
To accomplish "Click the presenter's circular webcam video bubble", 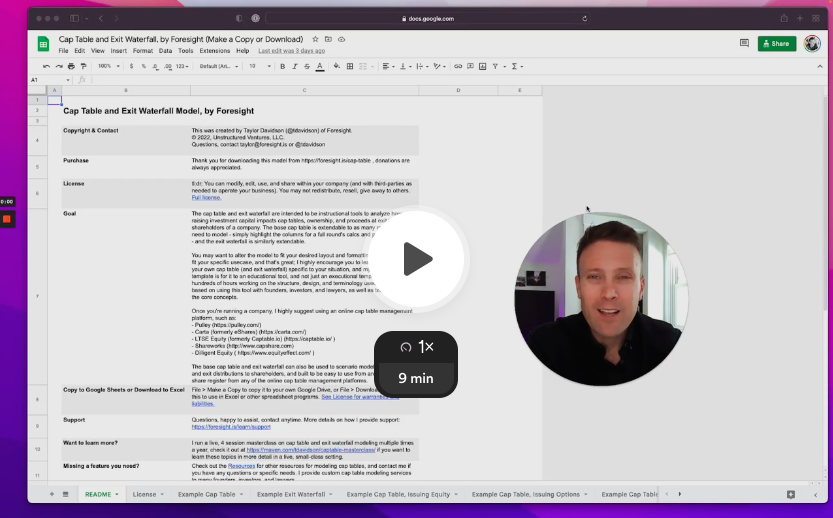I will click(x=601, y=299).
